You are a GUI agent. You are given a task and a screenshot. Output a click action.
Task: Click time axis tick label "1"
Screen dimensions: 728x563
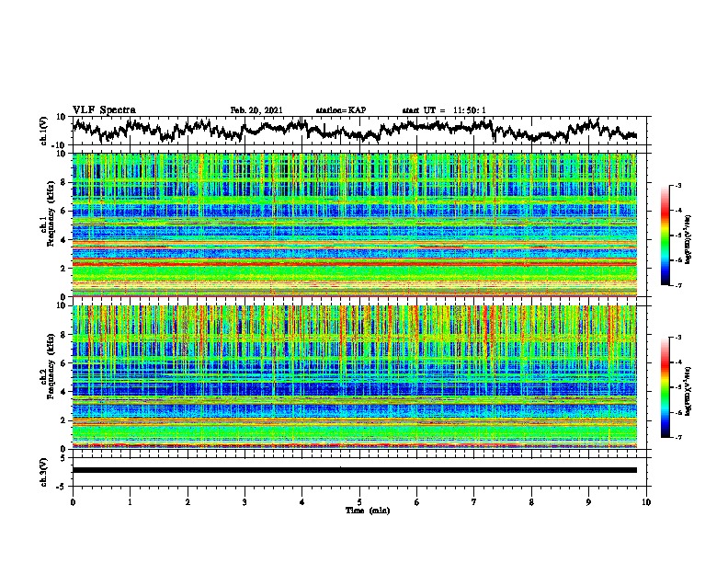pyautogui.click(x=130, y=502)
